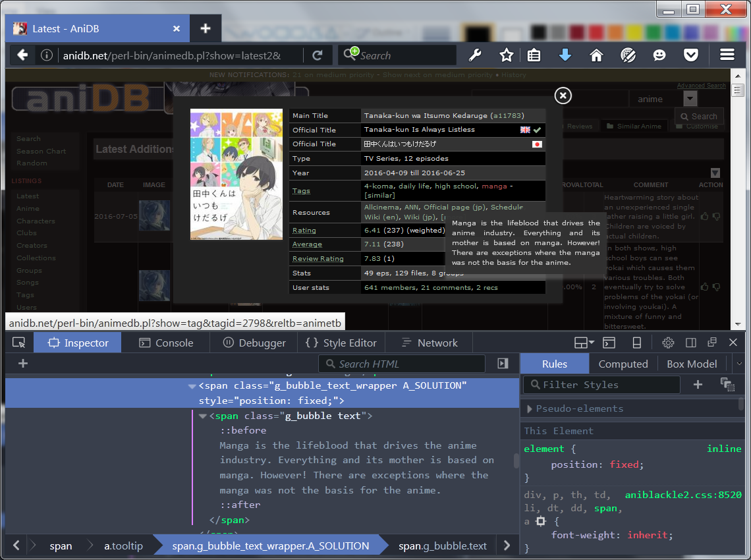The width and height of the screenshot is (751, 560).
Task: Toggle devtools split console
Action: point(609,343)
